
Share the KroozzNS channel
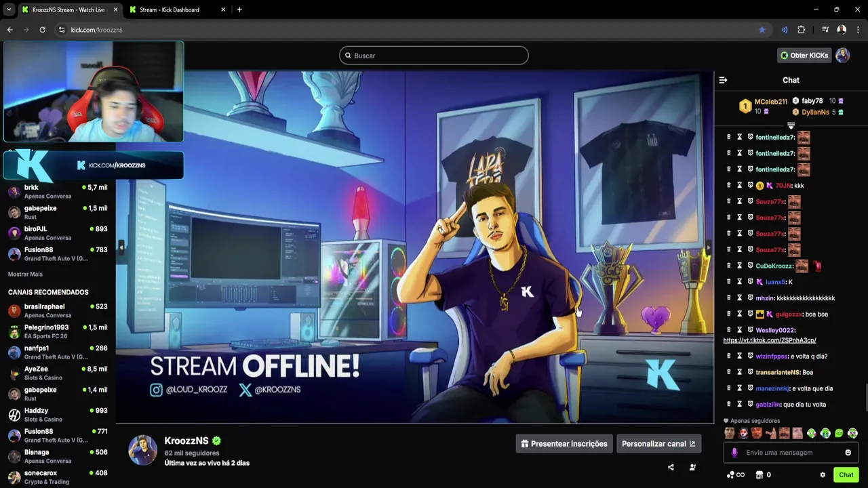(671, 467)
